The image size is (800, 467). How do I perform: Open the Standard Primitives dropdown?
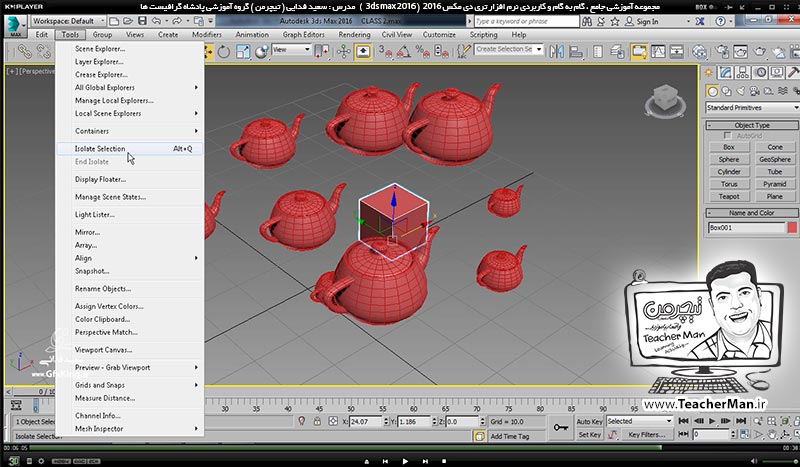tap(753, 108)
